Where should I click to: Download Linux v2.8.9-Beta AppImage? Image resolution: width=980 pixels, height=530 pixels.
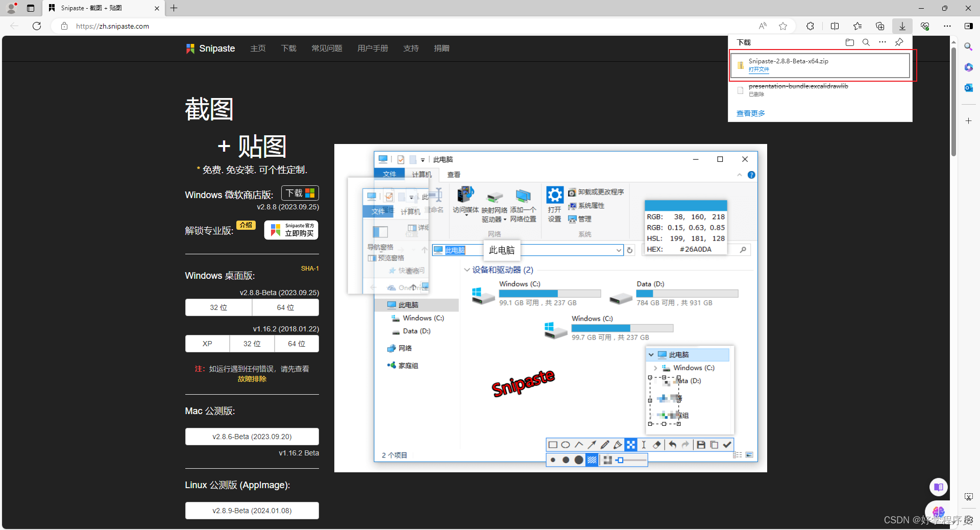[x=252, y=511]
